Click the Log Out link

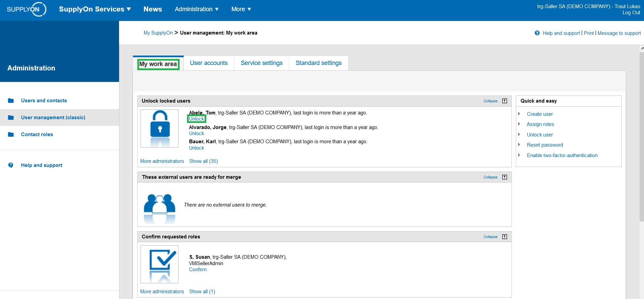[x=631, y=13]
